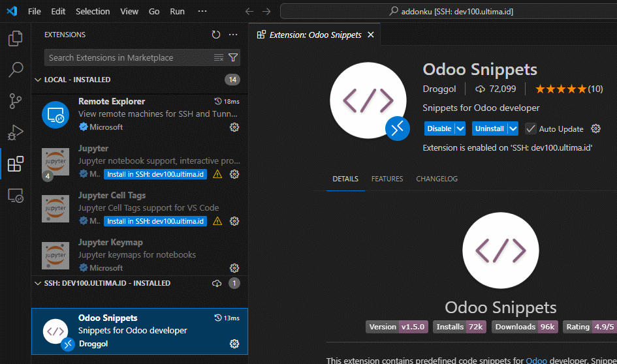
Task: Open the View menu
Action: (129, 11)
